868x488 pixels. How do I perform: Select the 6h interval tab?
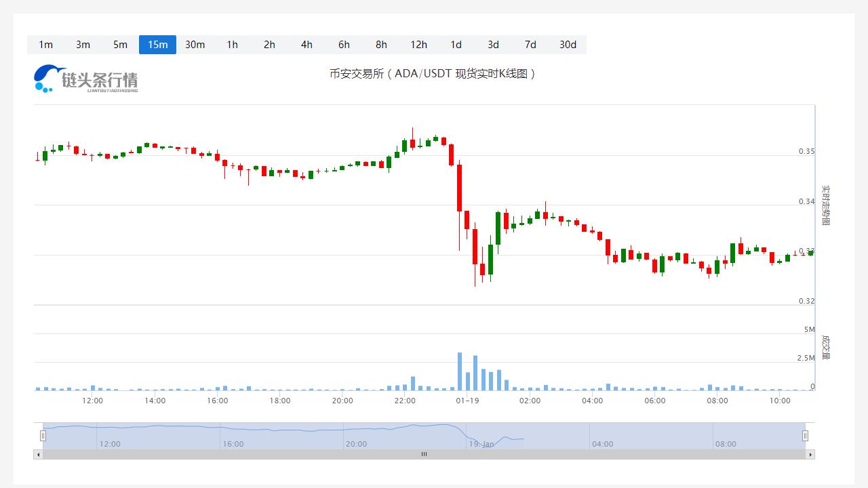[344, 45]
